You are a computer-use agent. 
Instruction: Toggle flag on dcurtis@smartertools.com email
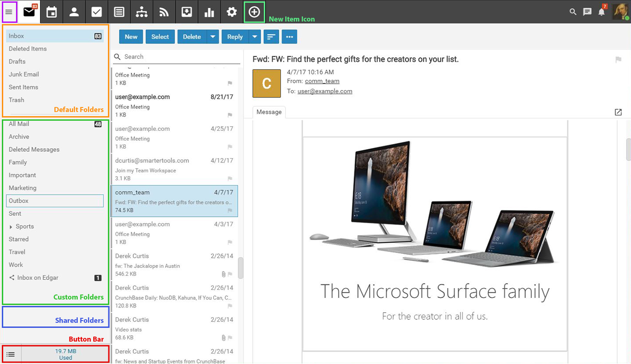(230, 179)
